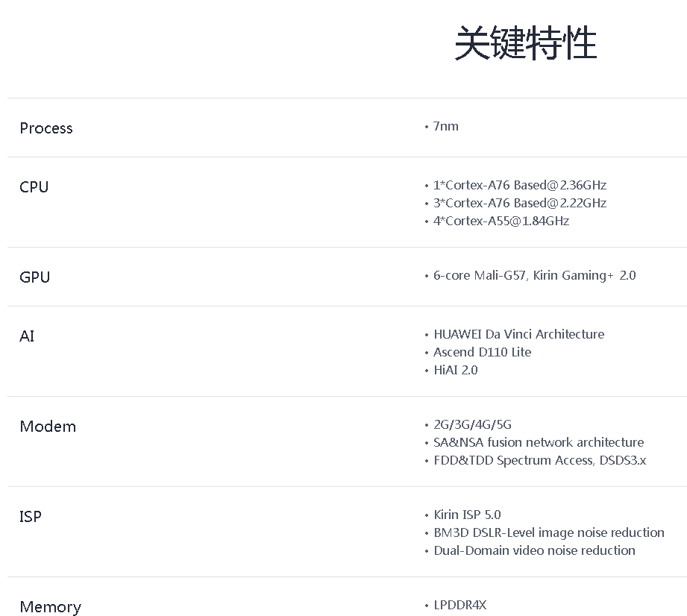Click the Kirin ISP 5.0 line

point(468,515)
